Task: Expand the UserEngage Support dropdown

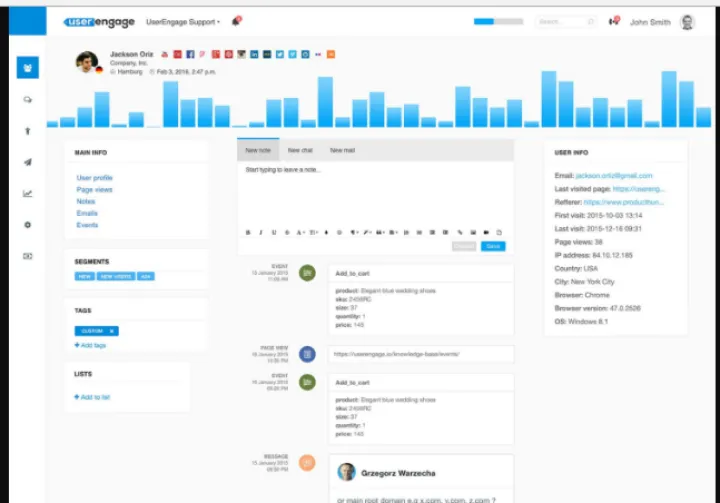Action: (x=183, y=21)
